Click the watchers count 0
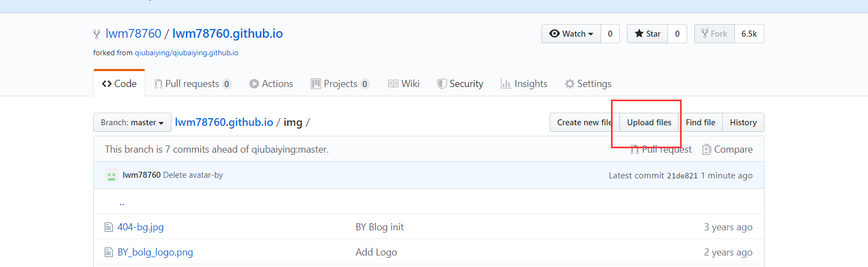 coord(610,34)
